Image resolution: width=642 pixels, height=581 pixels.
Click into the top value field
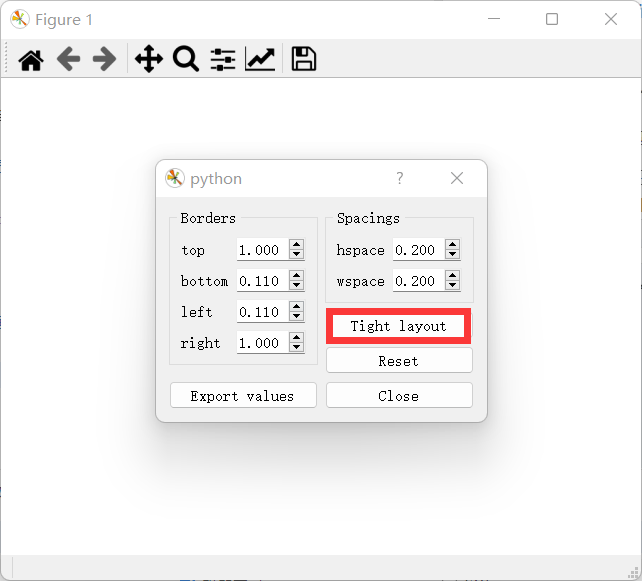click(x=263, y=249)
